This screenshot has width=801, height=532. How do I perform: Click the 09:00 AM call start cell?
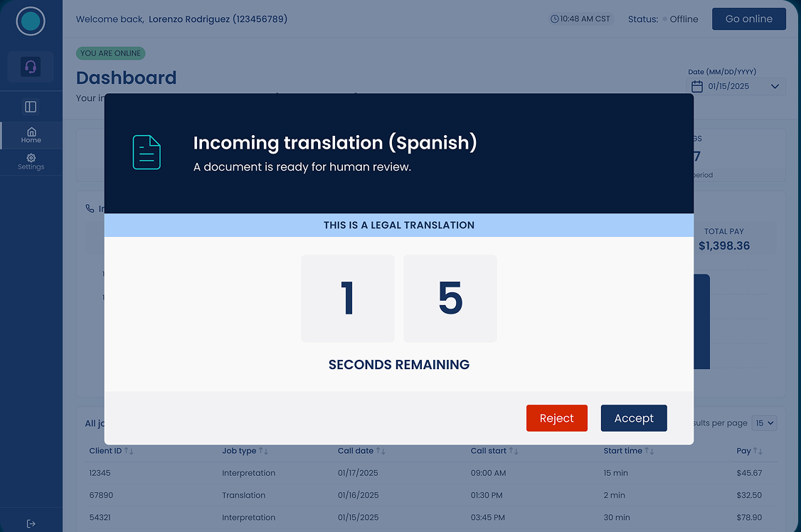(489, 473)
